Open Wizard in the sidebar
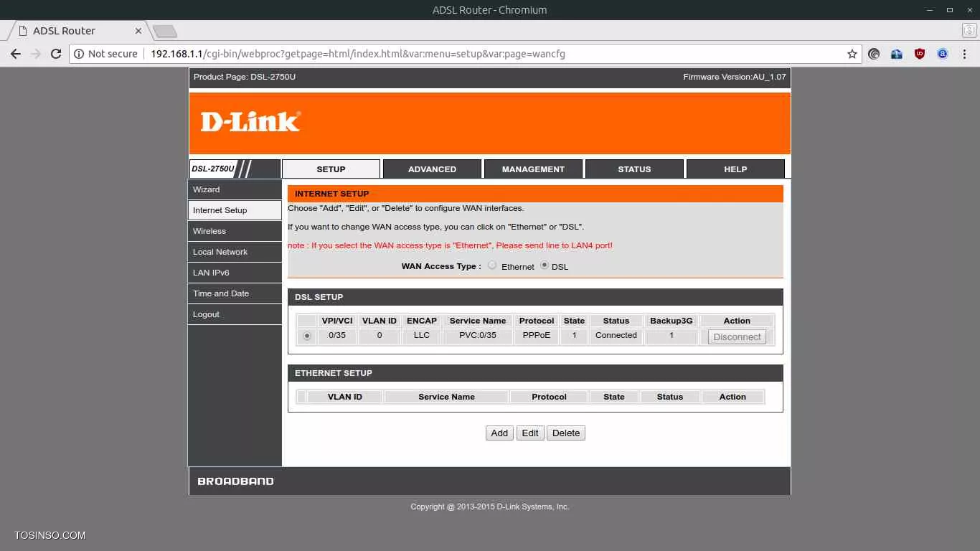980x551 pixels. (x=235, y=189)
